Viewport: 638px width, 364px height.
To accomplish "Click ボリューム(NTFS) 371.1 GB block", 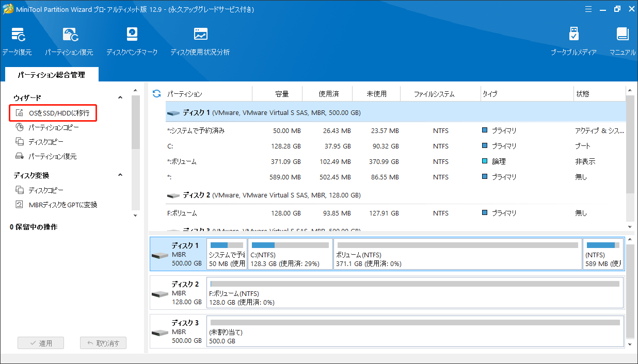I will tap(458, 254).
